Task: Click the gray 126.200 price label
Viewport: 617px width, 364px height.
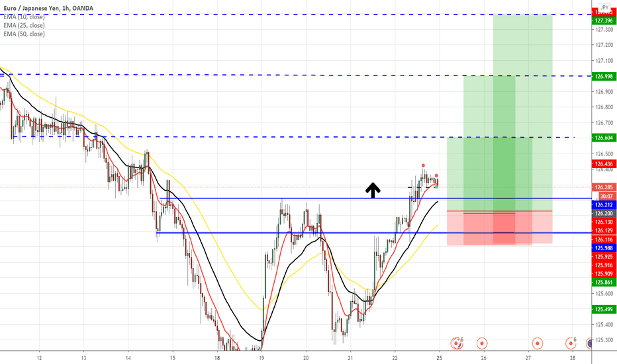Action: point(604,214)
